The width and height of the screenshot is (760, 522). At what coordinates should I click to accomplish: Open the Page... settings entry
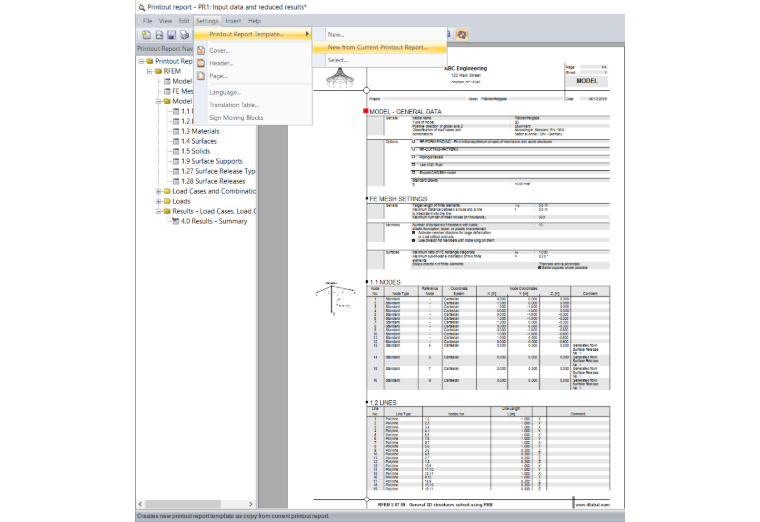(x=253, y=76)
